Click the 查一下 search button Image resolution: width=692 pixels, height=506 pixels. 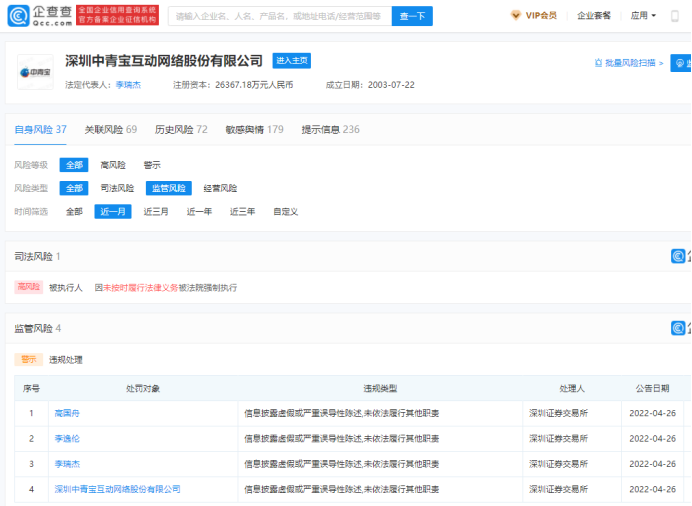tap(412, 16)
